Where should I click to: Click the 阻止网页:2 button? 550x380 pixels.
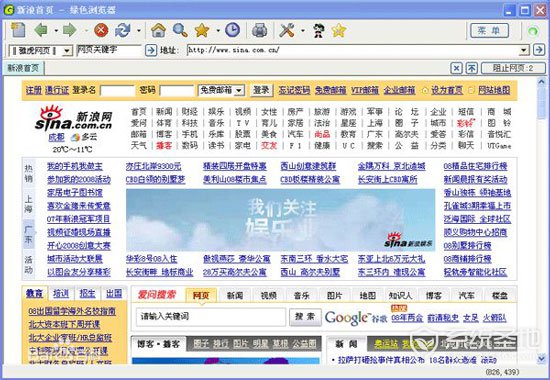click(513, 68)
